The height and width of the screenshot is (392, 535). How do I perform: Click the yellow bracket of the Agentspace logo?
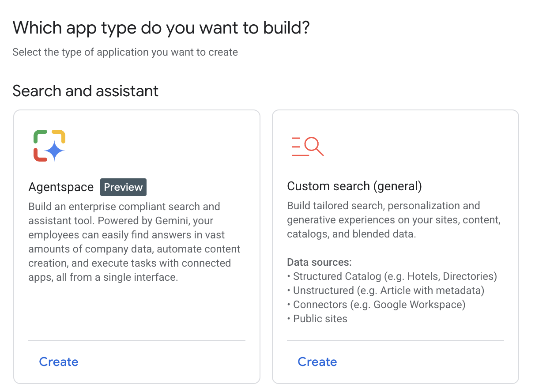58,136
